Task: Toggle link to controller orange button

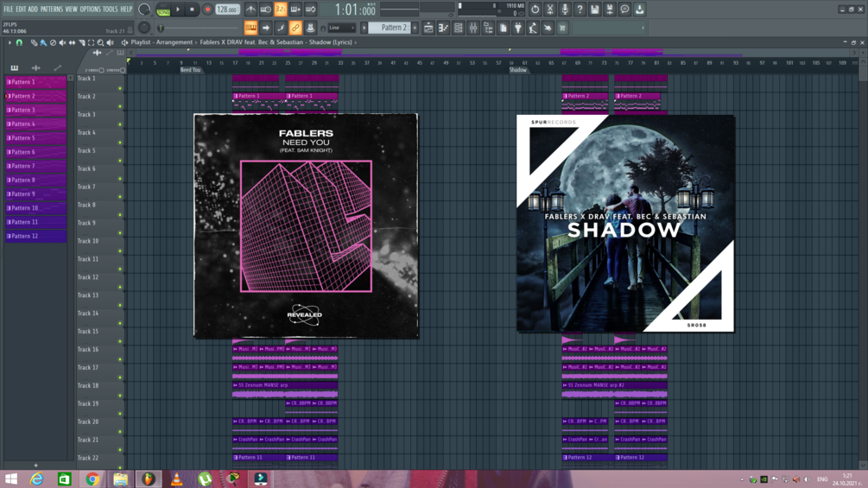Action: pos(295,29)
